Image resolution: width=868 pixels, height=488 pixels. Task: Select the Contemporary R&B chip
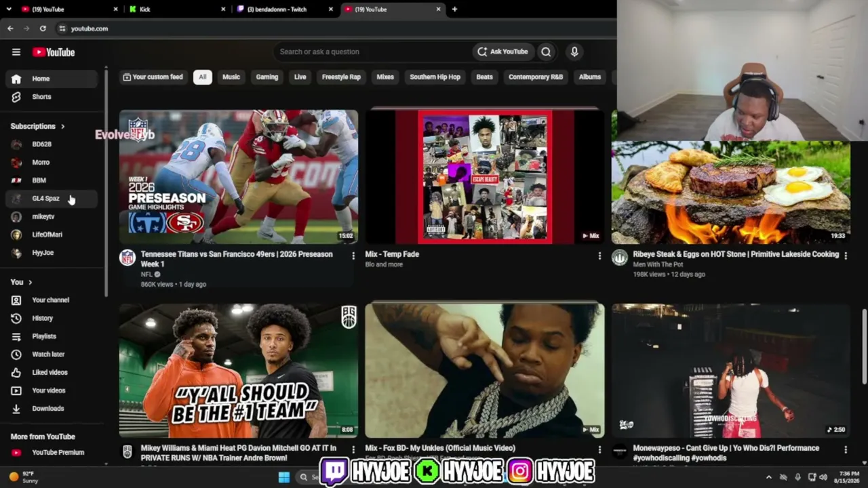tap(536, 77)
